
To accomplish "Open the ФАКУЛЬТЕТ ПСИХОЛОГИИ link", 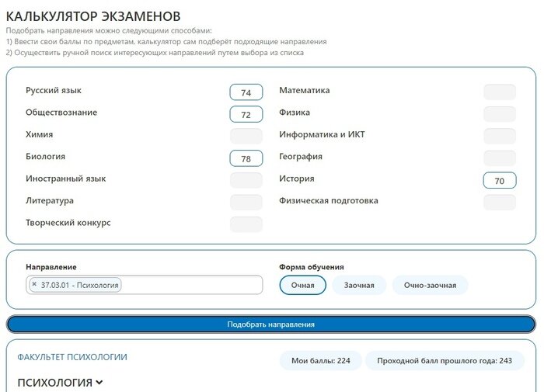I will click(72, 357).
